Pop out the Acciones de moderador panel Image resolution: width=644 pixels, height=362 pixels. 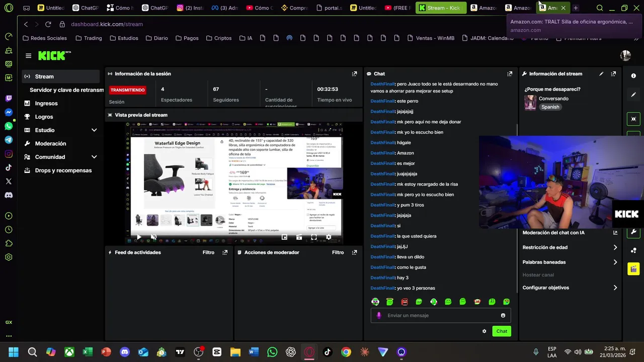[x=354, y=252]
